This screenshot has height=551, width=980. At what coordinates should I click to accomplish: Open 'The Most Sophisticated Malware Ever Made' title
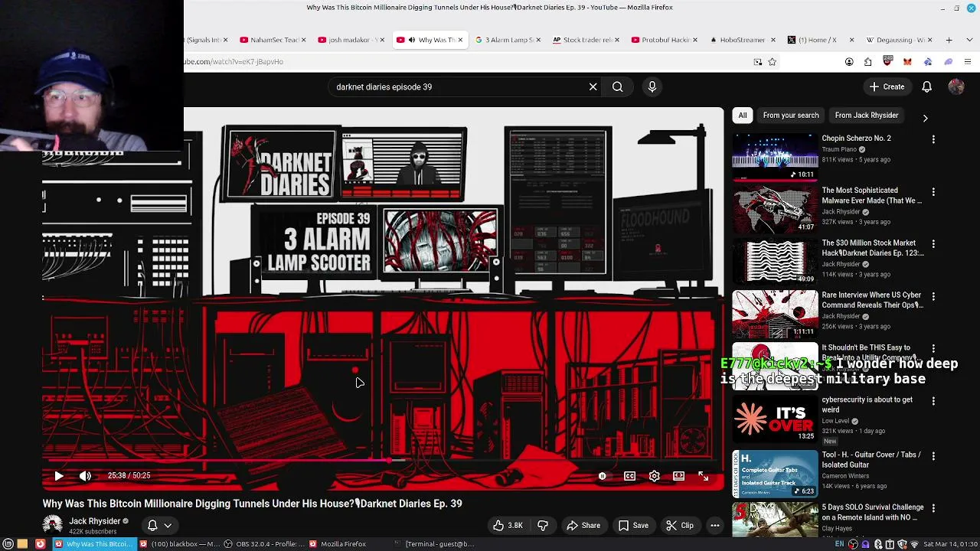[871, 196]
